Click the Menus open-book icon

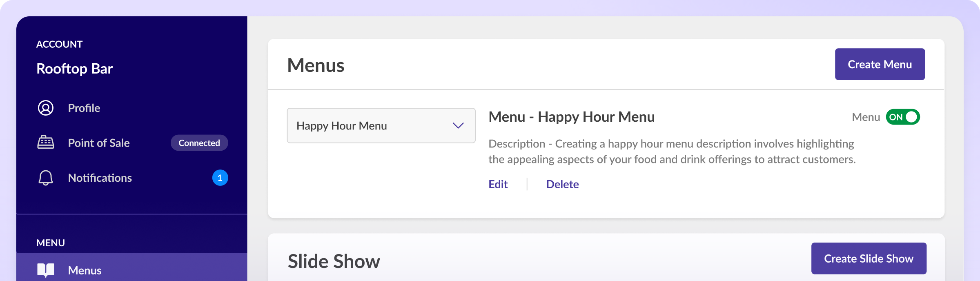point(46,270)
